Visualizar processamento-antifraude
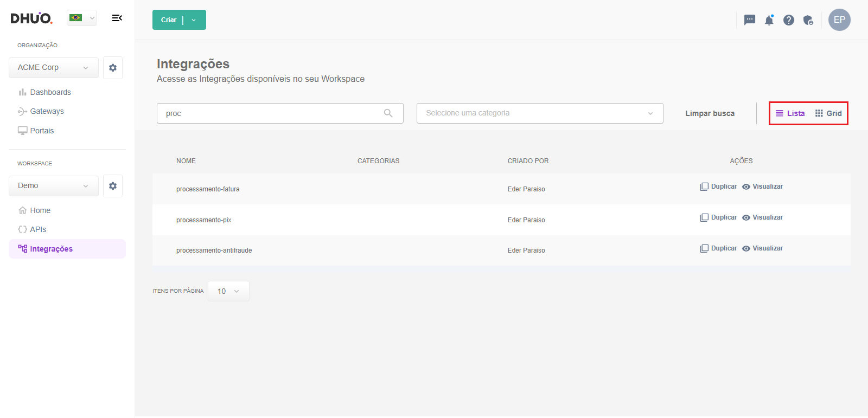This screenshot has height=418, width=868. click(x=762, y=248)
